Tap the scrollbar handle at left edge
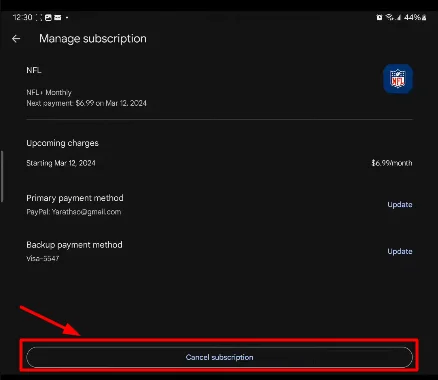The width and height of the screenshot is (438, 380). coord(2,176)
